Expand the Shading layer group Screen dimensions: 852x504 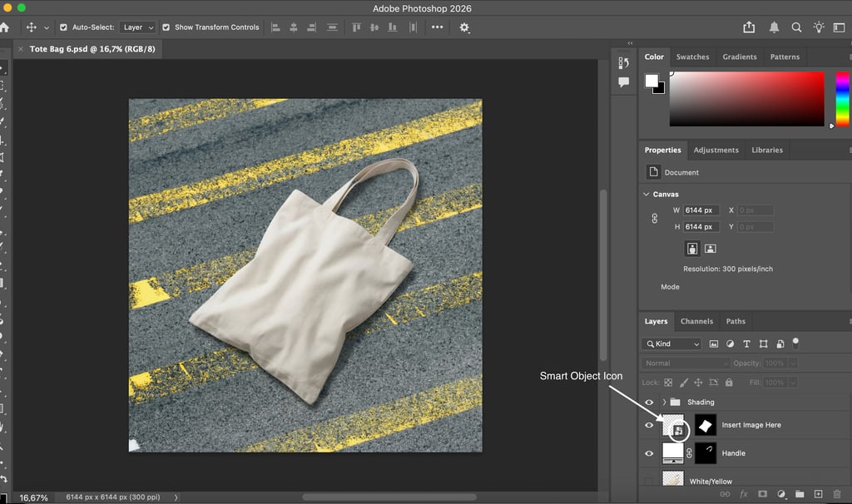click(662, 403)
